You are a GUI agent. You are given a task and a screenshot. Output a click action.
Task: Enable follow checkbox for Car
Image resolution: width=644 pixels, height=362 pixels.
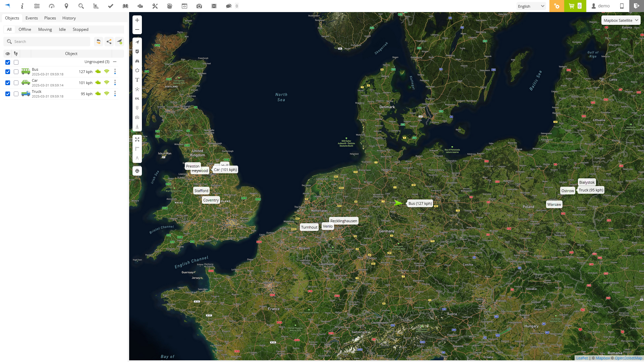[16, 83]
